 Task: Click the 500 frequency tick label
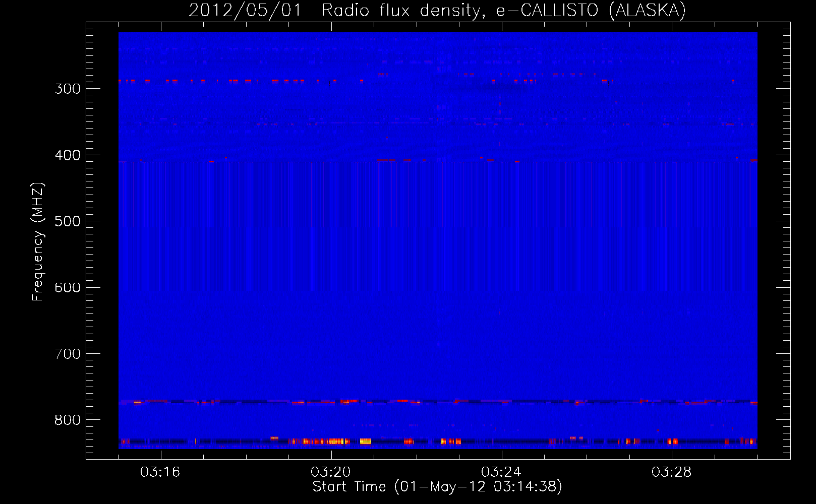68,221
